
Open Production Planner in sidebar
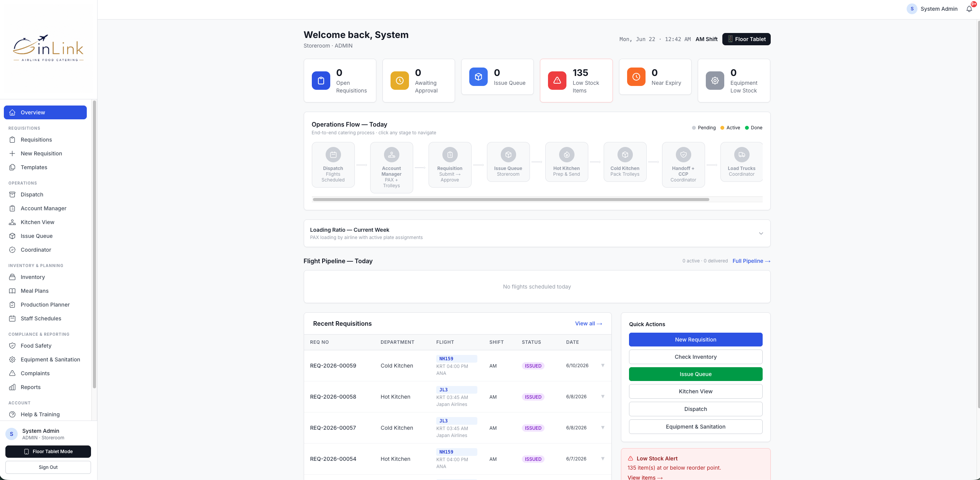pos(45,305)
